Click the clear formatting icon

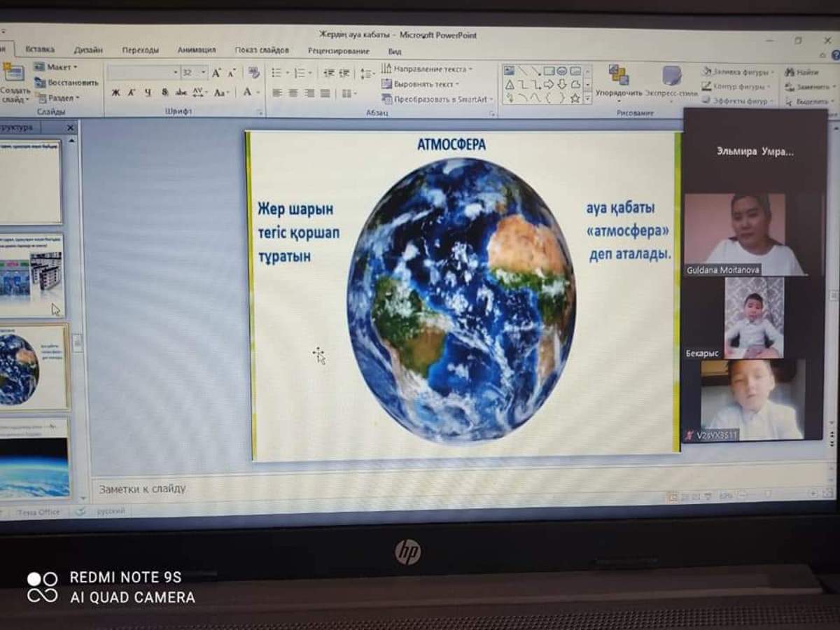[x=253, y=73]
